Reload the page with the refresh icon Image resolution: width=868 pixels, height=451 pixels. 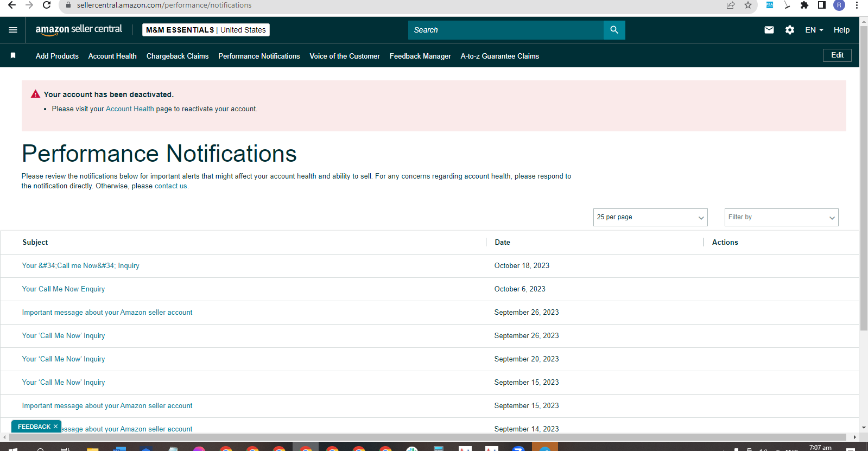47,5
